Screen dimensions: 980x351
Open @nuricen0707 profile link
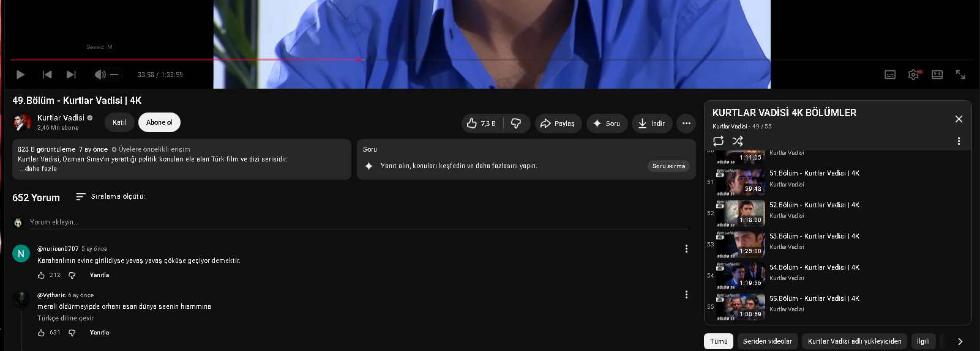pyautogui.click(x=58, y=249)
